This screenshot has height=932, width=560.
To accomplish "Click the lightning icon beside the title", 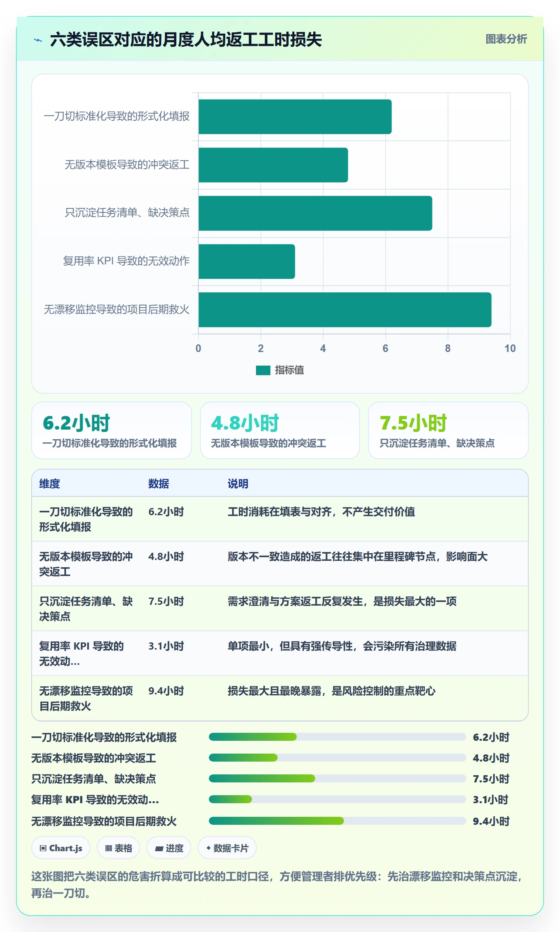I will click(38, 40).
